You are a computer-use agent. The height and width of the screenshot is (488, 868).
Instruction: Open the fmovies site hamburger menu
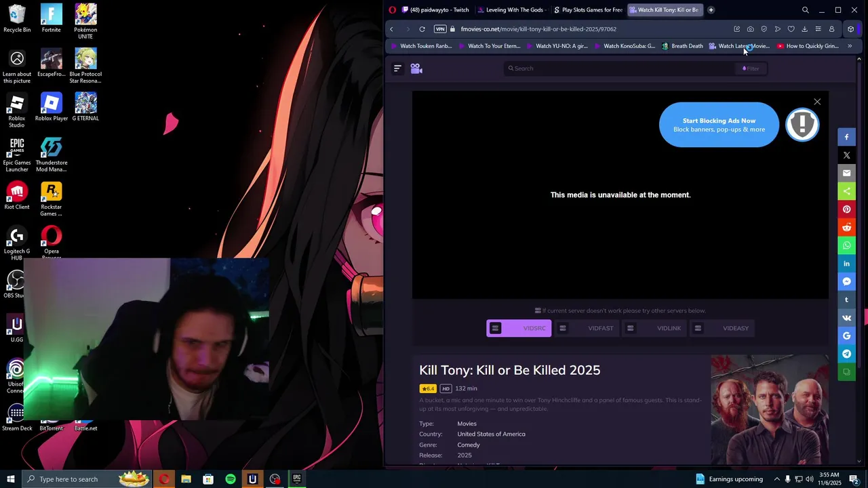coord(397,68)
